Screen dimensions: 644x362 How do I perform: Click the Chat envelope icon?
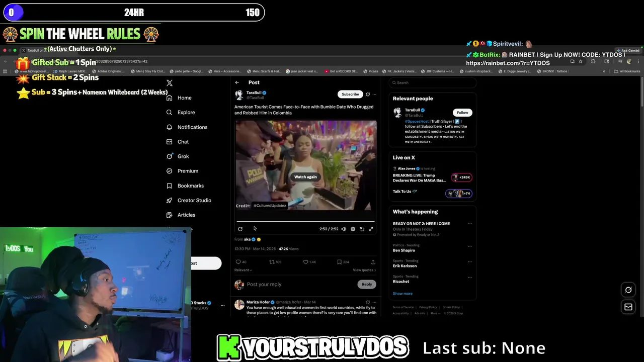tap(170, 142)
